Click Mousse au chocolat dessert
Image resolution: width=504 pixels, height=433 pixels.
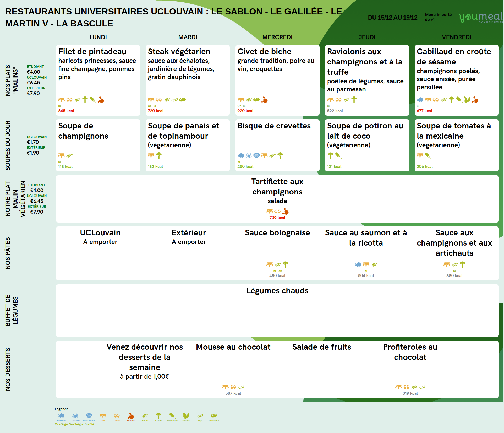pyautogui.click(x=233, y=347)
